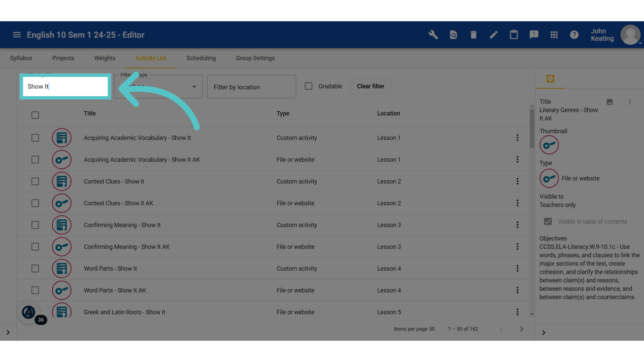Toggle the Gradable checkbox

309,86
